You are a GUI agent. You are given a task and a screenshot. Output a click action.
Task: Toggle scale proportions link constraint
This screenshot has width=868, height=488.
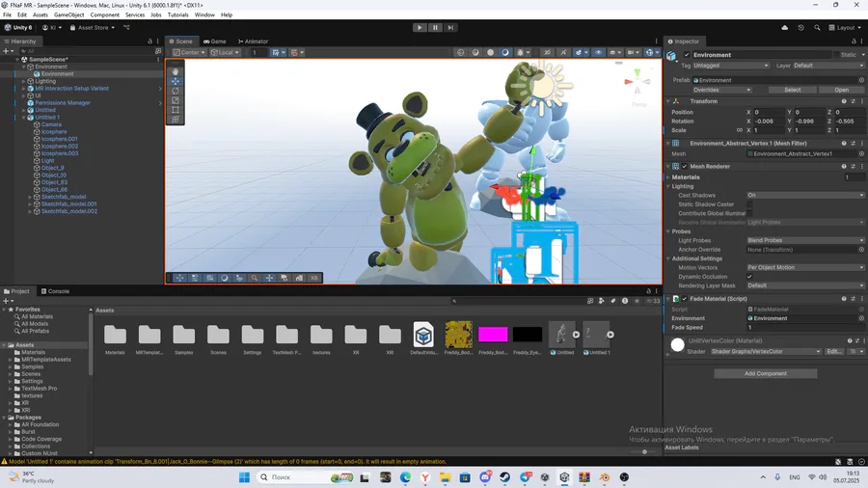(739, 130)
